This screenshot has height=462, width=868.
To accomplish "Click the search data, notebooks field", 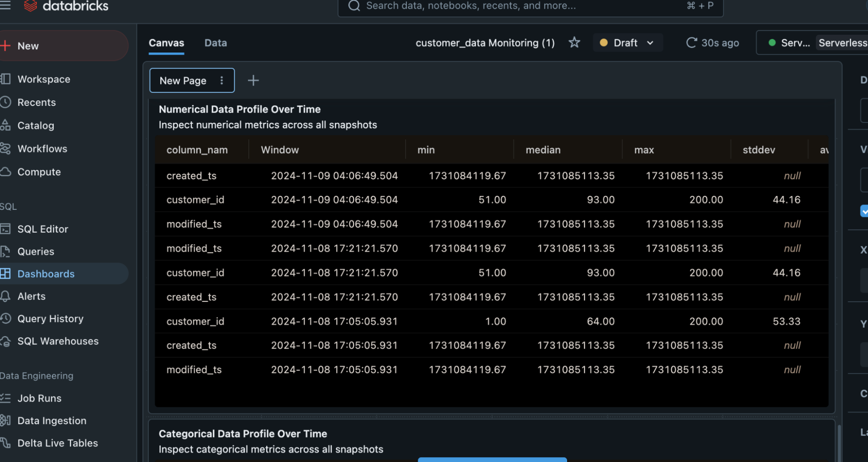I will (531, 6).
